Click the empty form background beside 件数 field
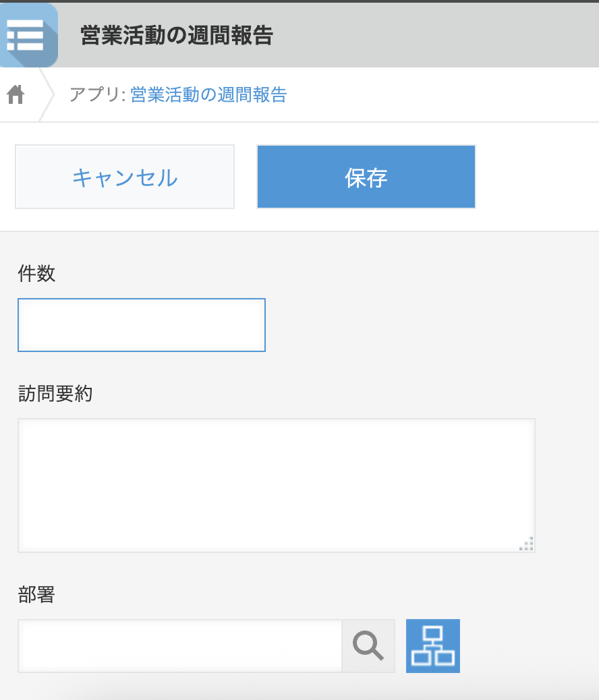This screenshot has width=599, height=700. coord(432,325)
